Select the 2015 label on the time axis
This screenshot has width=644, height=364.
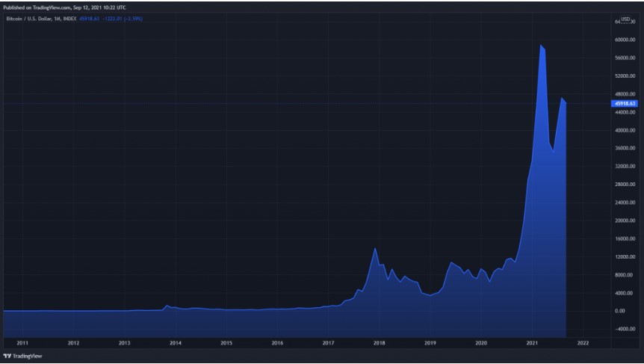tap(226, 342)
